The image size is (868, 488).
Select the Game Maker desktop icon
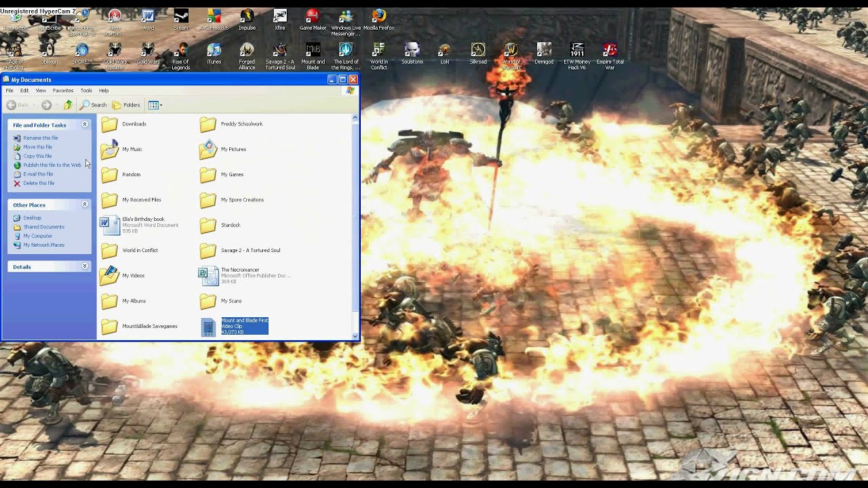[313, 20]
